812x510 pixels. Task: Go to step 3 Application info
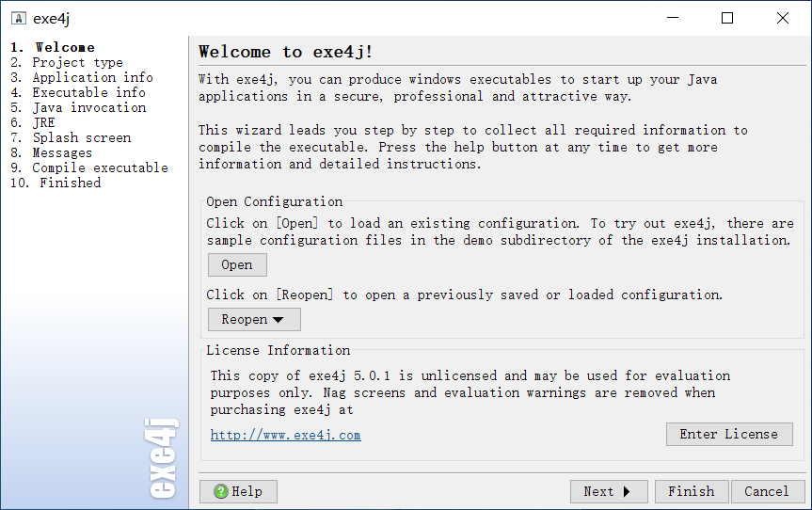(x=82, y=78)
